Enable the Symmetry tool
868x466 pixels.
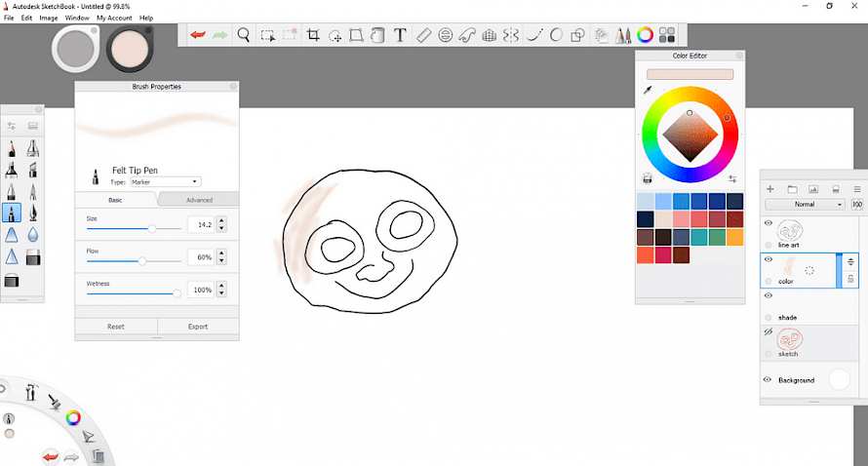[x=510, y=35]
